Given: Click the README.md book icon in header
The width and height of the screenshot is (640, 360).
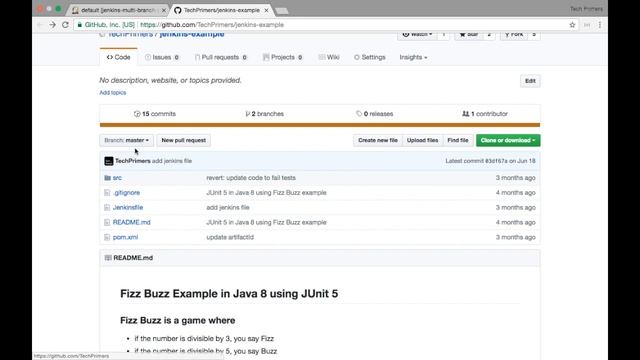Looking at the screenshot, I should click(108, 258).
